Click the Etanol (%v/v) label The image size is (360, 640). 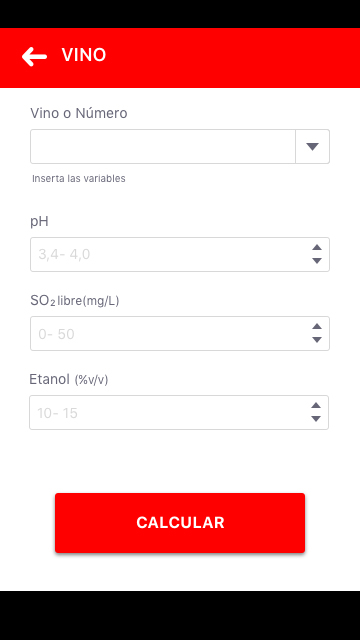[x=69, y=380]
